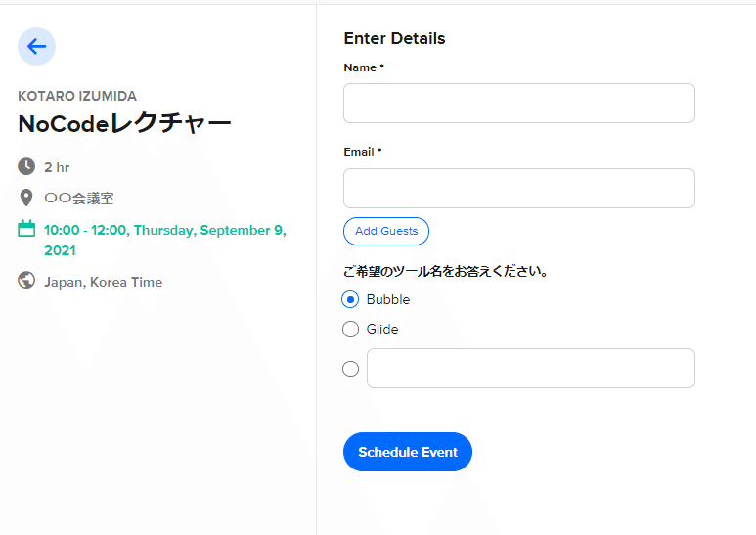
Task: Submit with the Schedule Event button
Action: [x=408, y=452]
